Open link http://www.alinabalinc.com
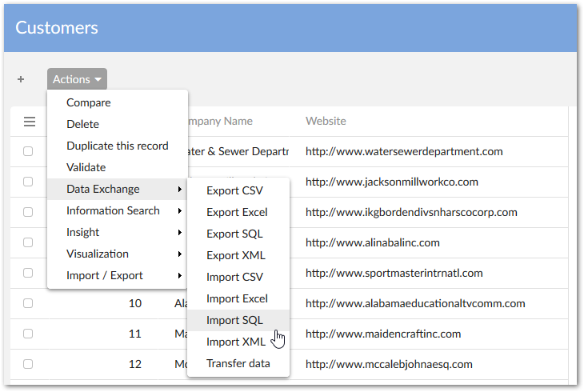This screenshot has width=584, height=392. tap(373, 242)
